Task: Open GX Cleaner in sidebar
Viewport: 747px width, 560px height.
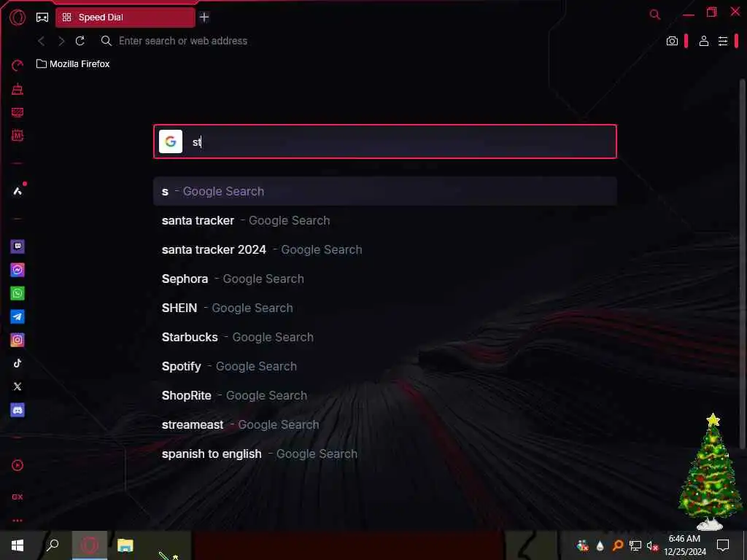Action: [18, 89]
